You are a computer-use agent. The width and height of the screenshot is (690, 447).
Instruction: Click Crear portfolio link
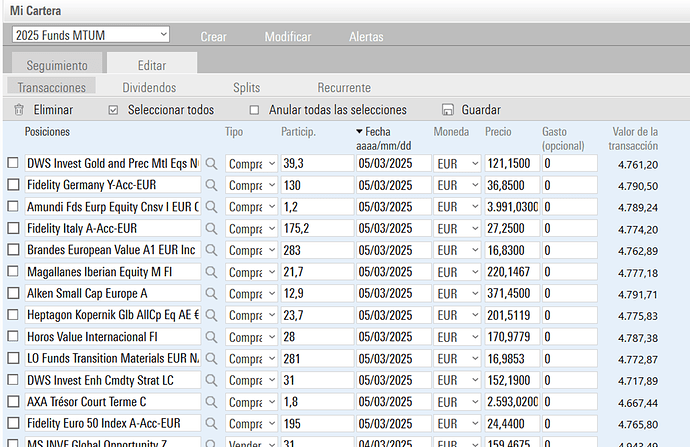pyautogui.click(x=213, y=37)
